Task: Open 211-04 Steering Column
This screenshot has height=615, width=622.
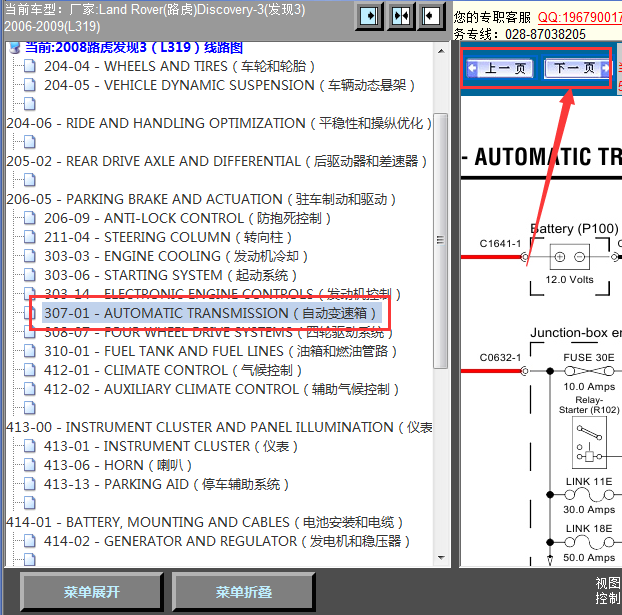Action: (x=168, y=237)
